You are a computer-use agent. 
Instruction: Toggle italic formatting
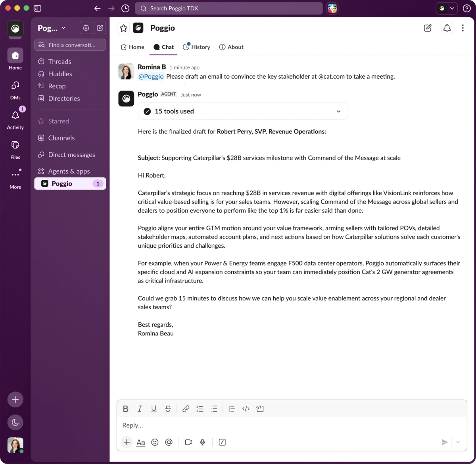140,409
